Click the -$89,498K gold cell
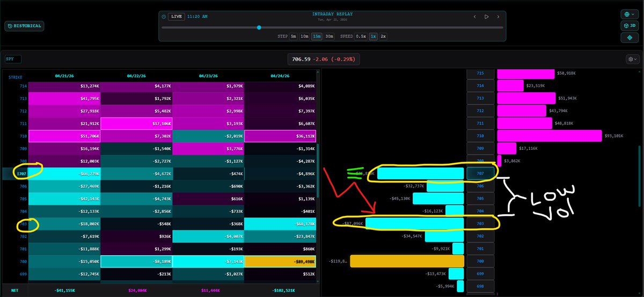This screenshot has width=644, height=297. [280, 261]
